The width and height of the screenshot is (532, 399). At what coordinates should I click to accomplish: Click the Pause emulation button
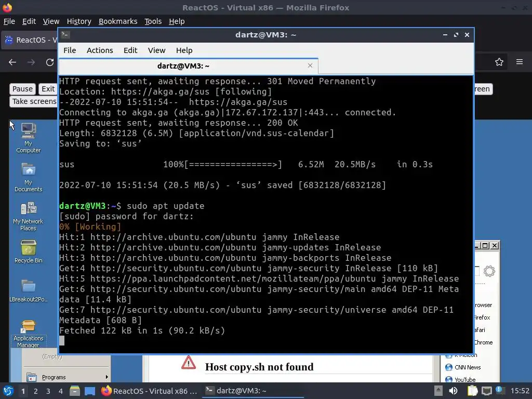point(22,89)
